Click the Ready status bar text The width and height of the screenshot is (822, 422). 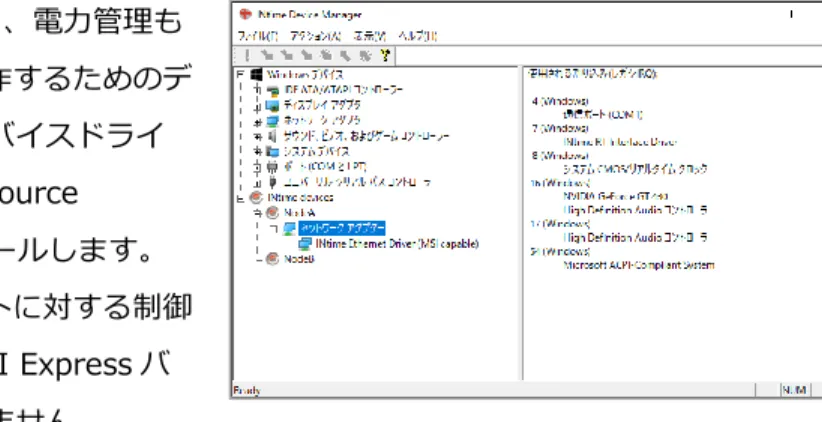[247, 391]
